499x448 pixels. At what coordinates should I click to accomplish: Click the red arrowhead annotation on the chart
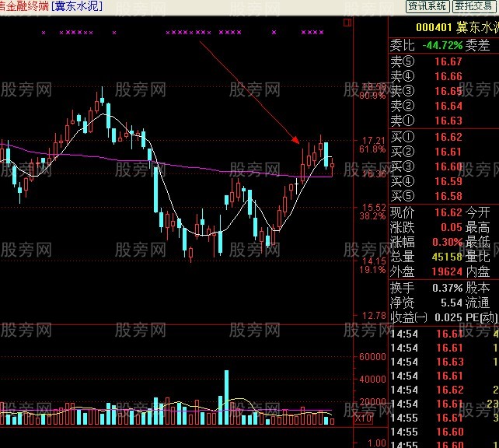(x=295, y=140)
